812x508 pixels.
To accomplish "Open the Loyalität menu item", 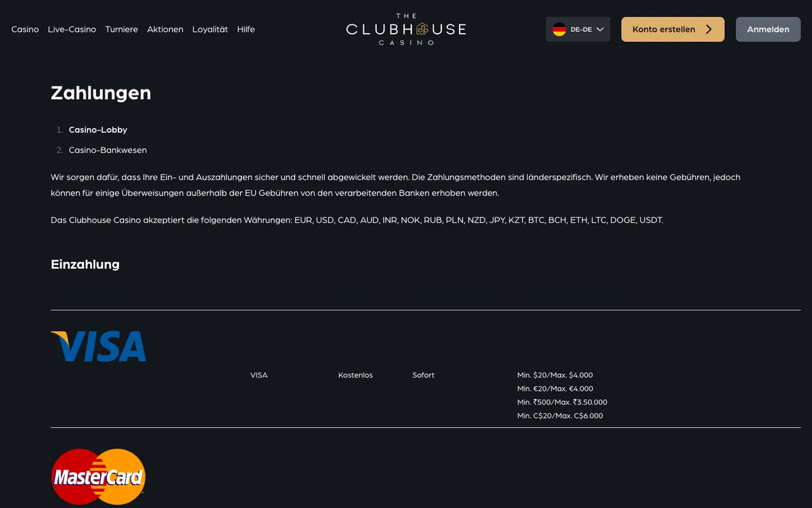I will [210, 29].
